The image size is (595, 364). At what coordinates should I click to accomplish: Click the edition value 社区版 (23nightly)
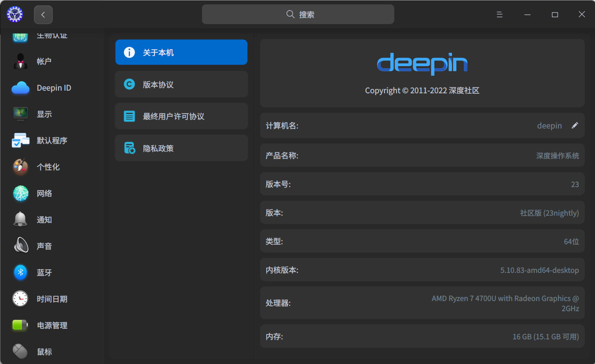click(x=549, y=213)
